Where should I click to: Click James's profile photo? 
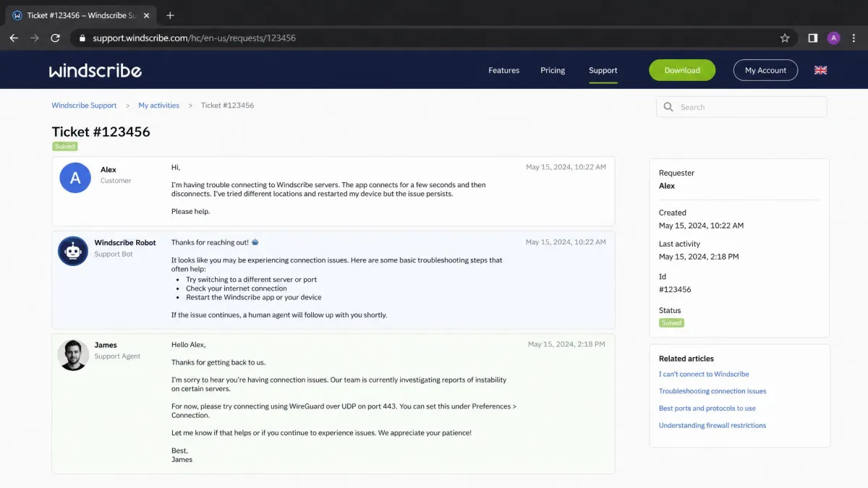pos(73,355)
